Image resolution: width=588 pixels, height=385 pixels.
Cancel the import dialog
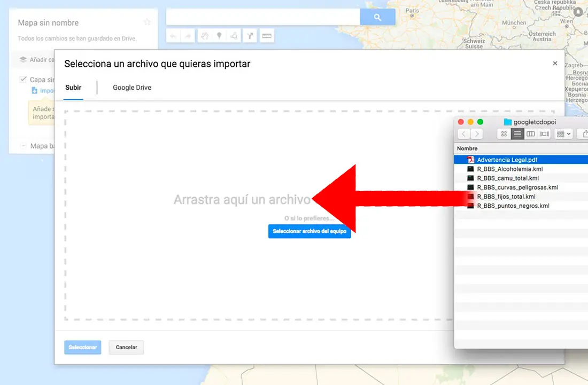click(x=126, y=347)
